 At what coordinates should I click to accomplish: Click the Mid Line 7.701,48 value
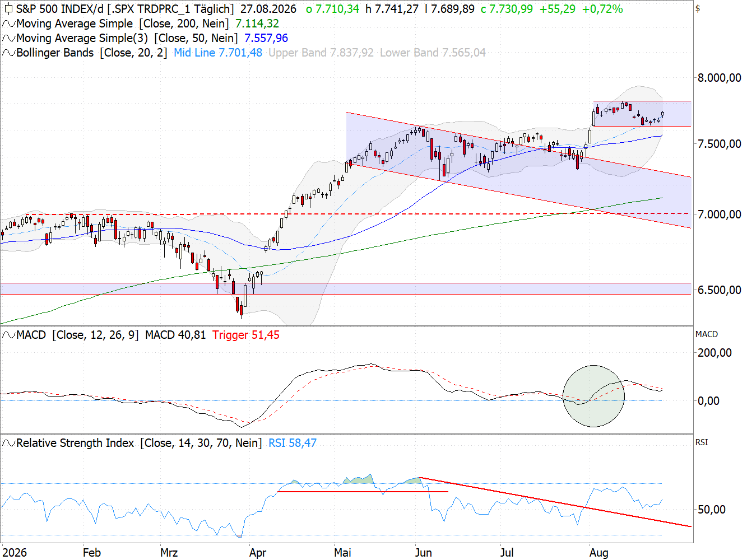pyautogui.click(x=218, y=53)
